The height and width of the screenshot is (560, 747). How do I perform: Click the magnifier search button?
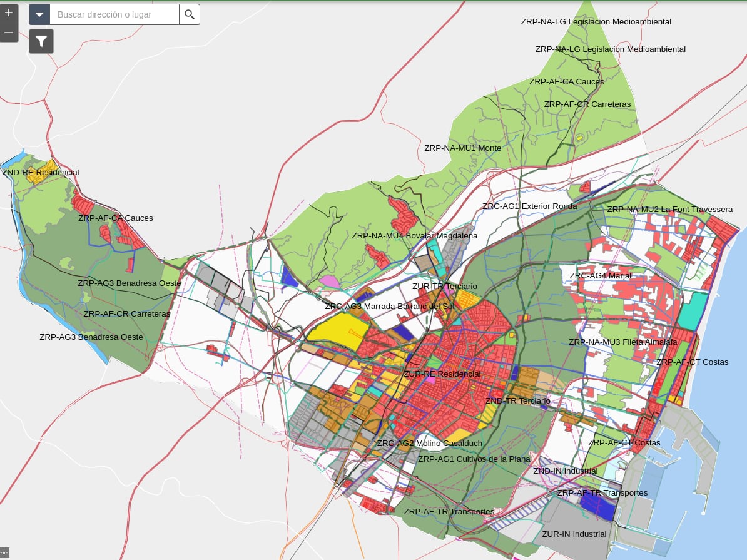[x=190, y=14]
